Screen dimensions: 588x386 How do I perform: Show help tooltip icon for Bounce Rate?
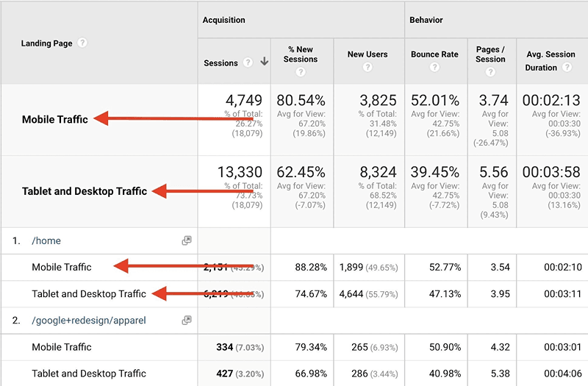click(434, 68)
